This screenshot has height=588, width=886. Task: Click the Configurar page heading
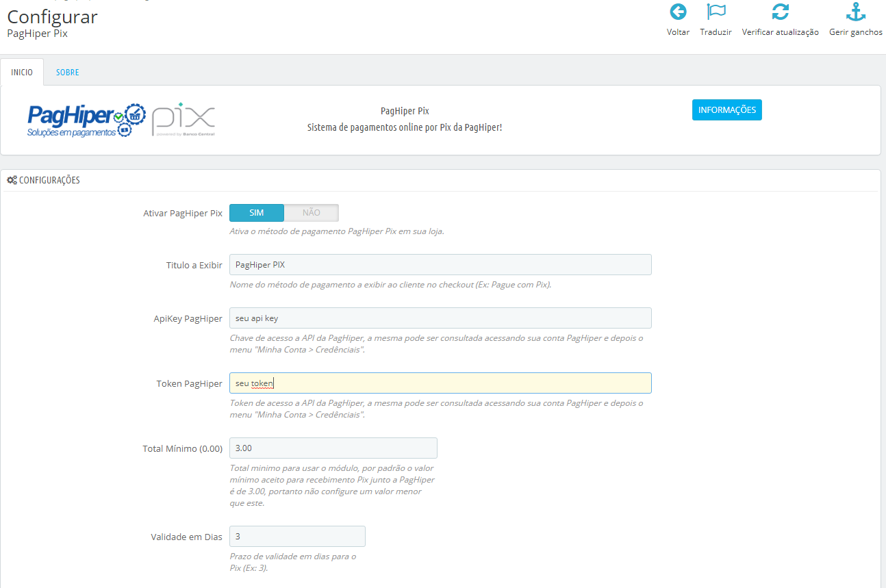click(52, 16)
